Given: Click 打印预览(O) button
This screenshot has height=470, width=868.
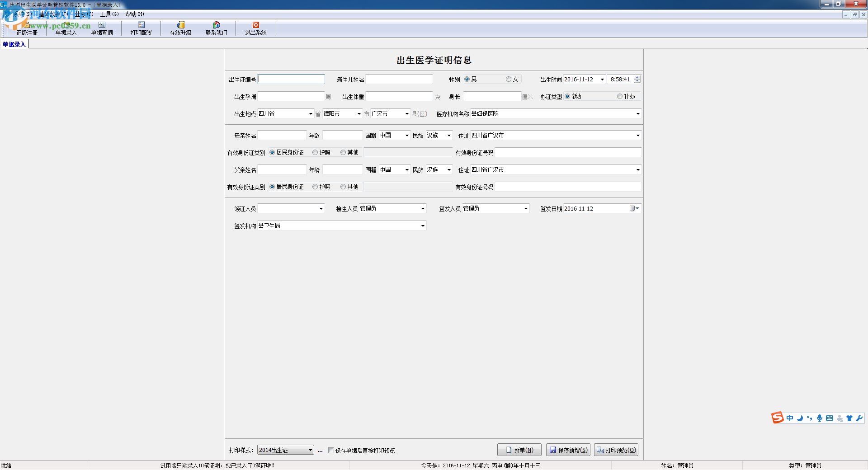Looking at the screenshot, I should (x=616, y=450).
